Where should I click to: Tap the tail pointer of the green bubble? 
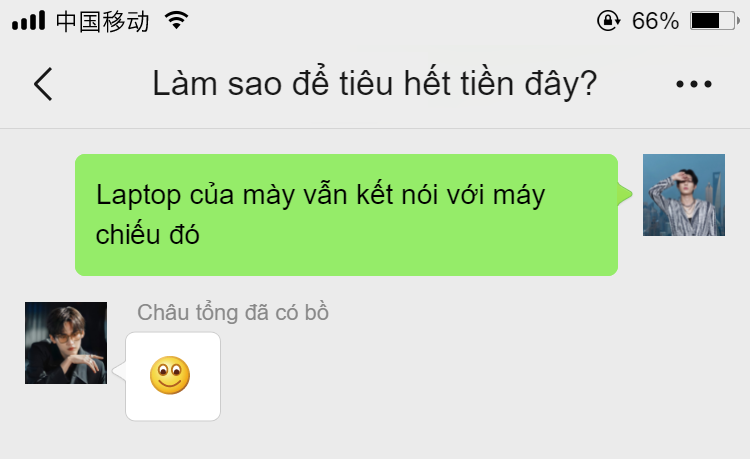point(625,194)
